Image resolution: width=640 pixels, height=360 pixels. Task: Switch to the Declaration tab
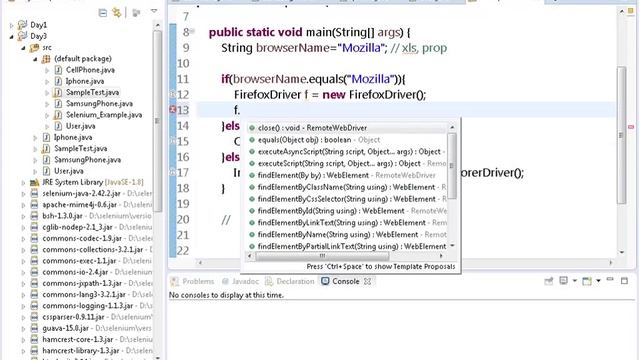[x=290, y=281]
